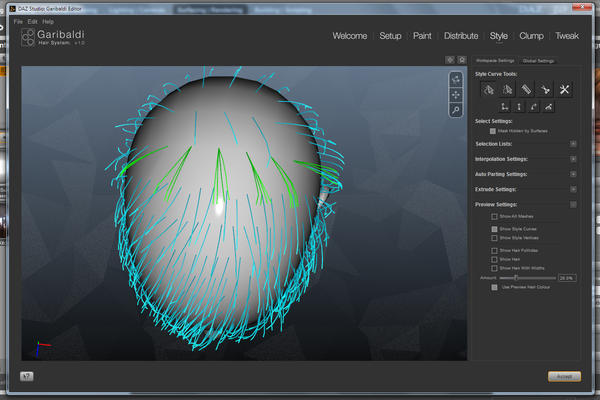Toggle Mask Hidden by Surfaces checkbox
600x400 pixels.
point(493,131)
